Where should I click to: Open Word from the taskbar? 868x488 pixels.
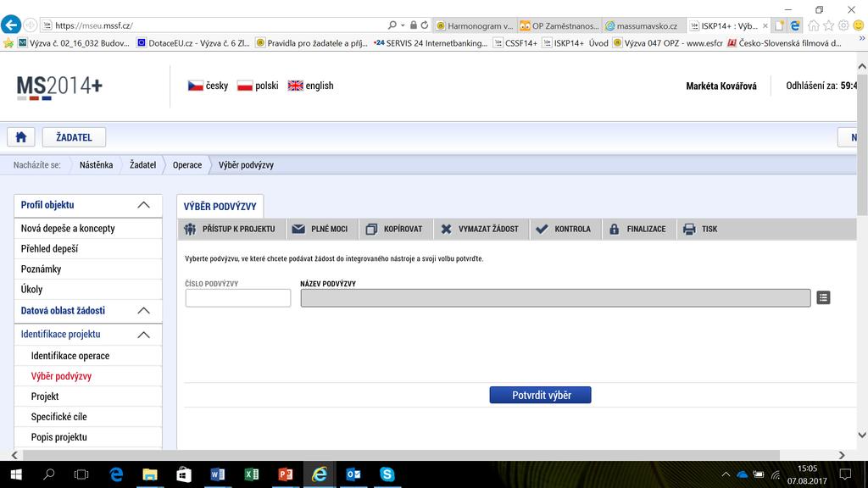tap(218, 474)
